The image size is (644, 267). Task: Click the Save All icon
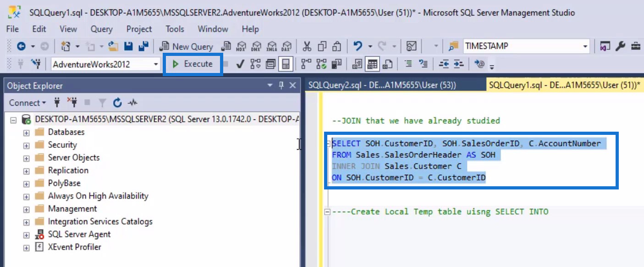[x=143, y=46]
